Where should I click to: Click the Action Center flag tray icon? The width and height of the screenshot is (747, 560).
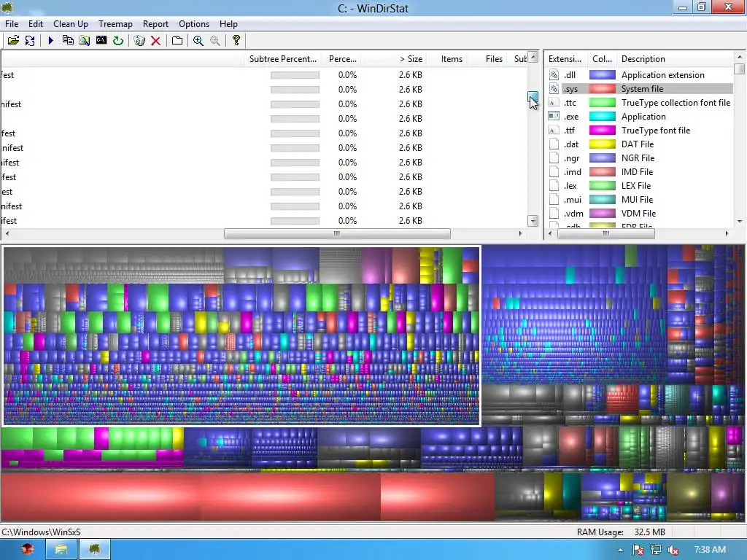pos(638,550)
